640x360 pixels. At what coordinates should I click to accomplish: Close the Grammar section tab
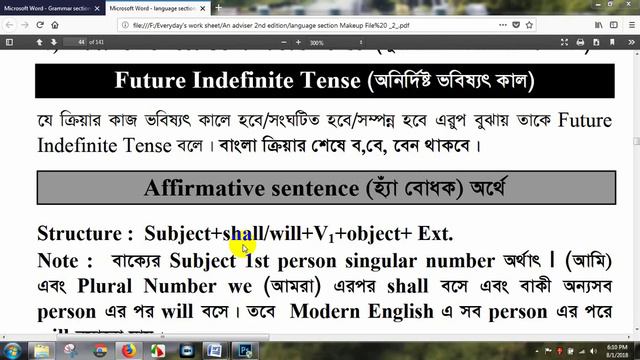tap(97, 8)
